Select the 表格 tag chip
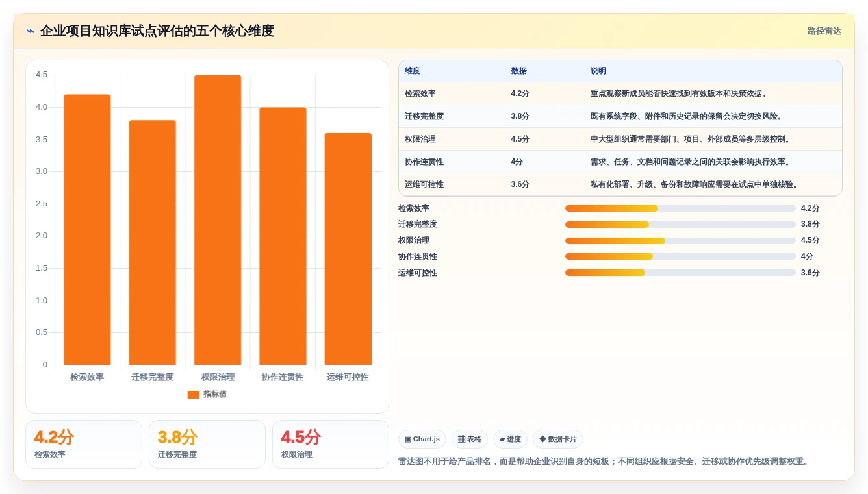Image resolution: width=868 pixels, height=494 pixels. pyautogui.click(x=470, y=439)
